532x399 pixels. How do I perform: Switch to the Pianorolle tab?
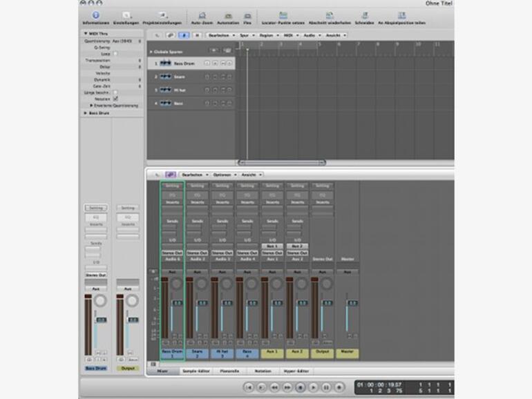click(228, 371)
